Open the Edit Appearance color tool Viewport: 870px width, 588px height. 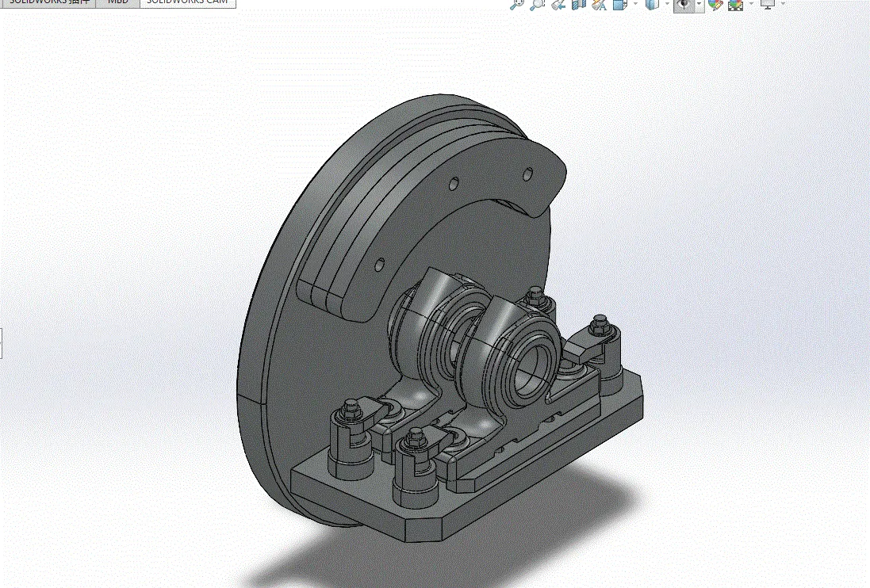point(715,5)
